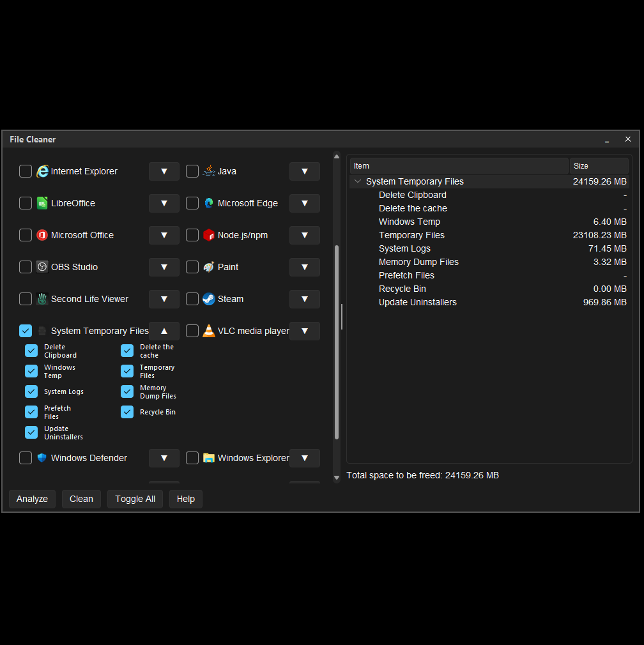Check the Java checkbox
Screen dimensions: 644x645
(192, 171)
